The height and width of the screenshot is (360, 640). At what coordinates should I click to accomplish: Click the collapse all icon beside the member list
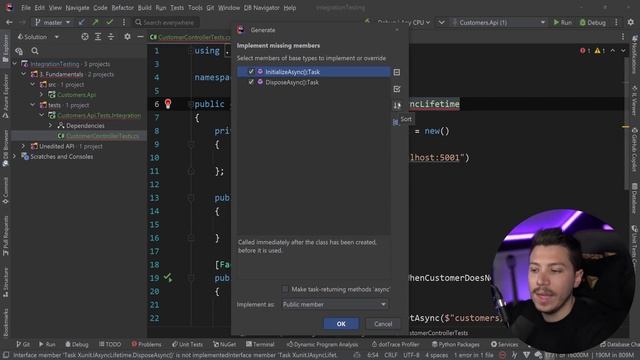coord(397,72)
